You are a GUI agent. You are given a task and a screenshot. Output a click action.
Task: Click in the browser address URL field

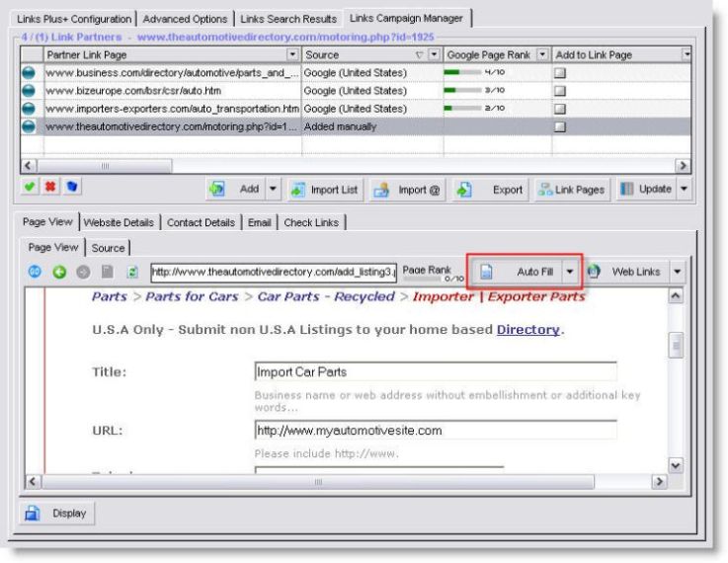point(274,272)
